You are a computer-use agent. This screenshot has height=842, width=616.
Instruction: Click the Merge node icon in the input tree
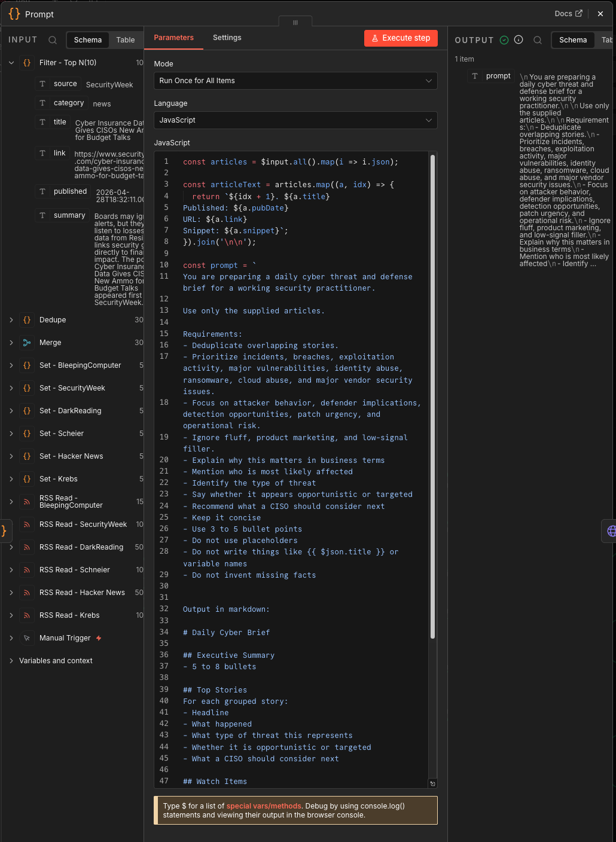[x=27, y=343]
